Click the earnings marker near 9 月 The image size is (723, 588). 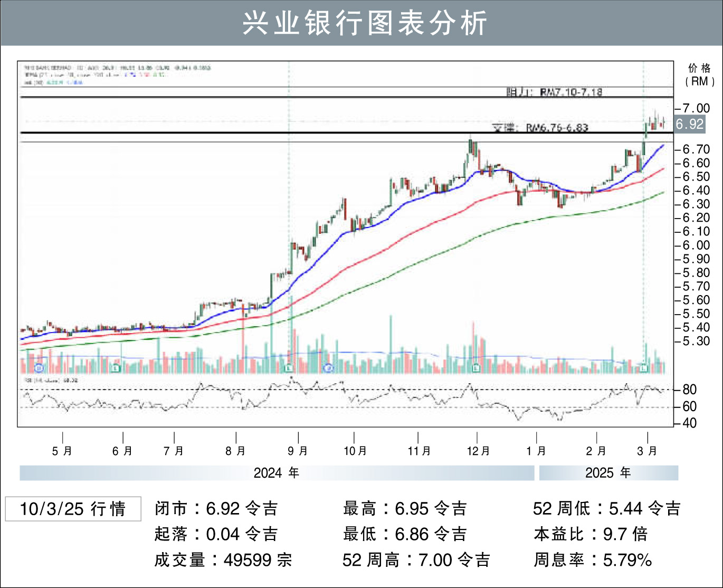(289, 368)
